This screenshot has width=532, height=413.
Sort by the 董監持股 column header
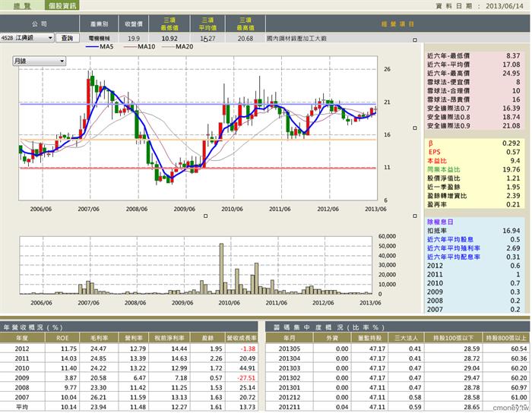pos(370,338)
